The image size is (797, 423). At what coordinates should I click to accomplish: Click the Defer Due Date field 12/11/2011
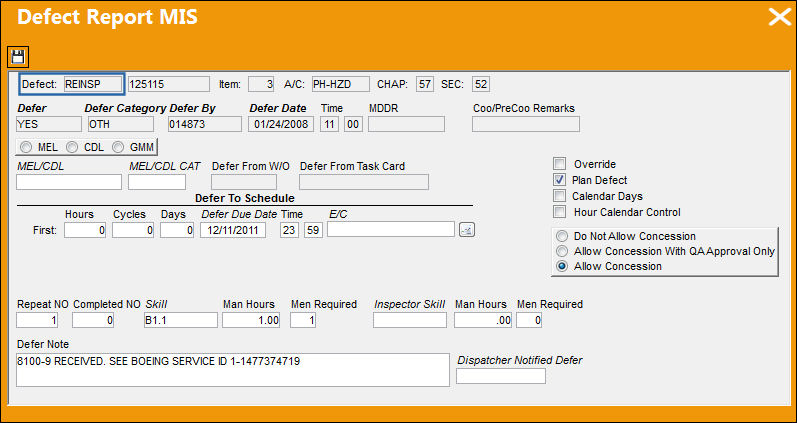(233, 230)
